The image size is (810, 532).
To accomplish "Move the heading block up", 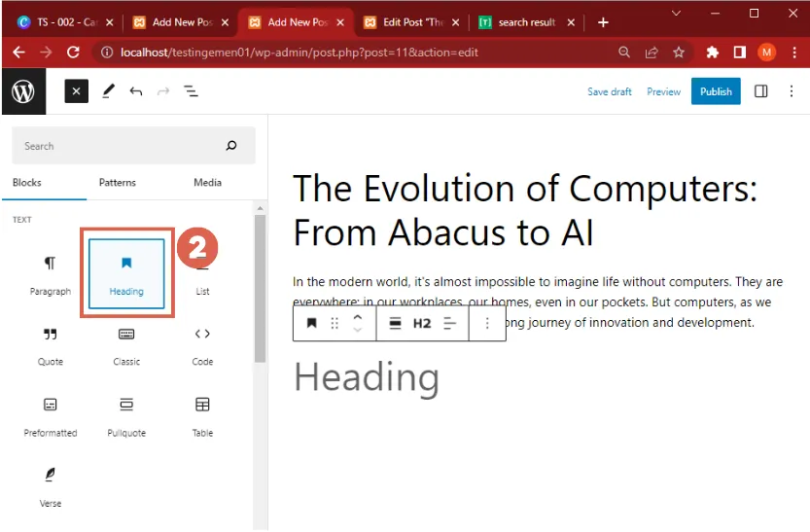I will (x=358, y=318).
